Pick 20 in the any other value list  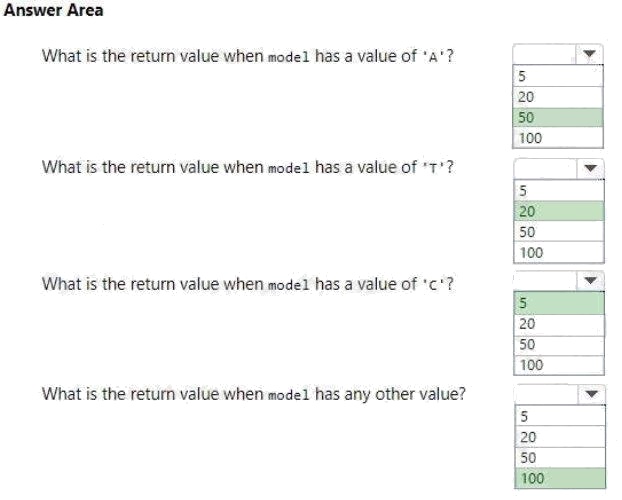click(x=559, y=437)
